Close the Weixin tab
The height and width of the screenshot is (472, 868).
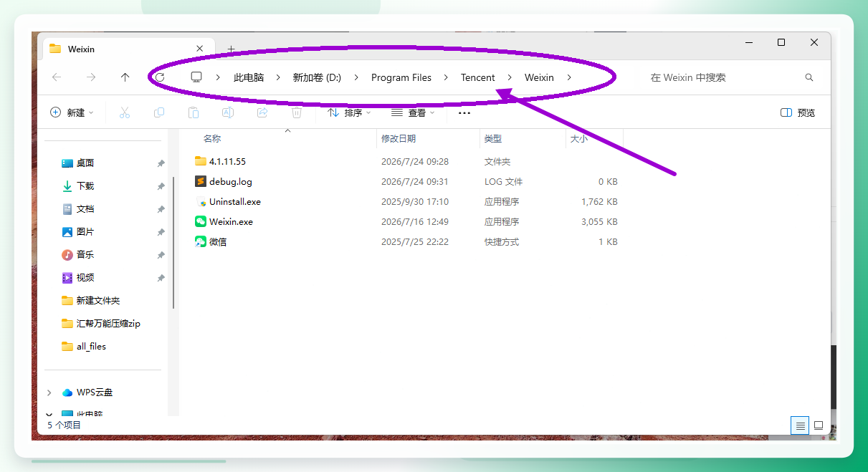[x=200, y=49]
